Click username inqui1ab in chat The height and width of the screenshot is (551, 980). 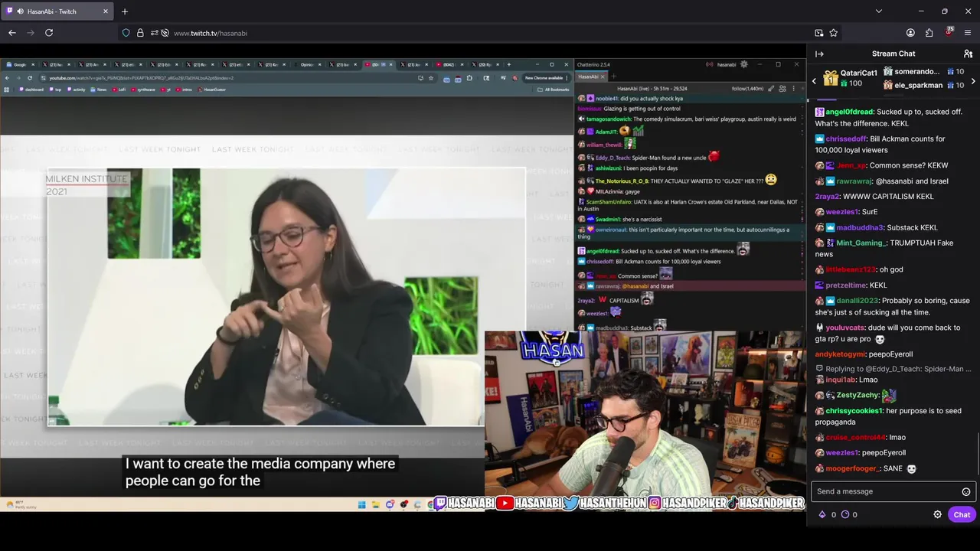tap(841, 380)
